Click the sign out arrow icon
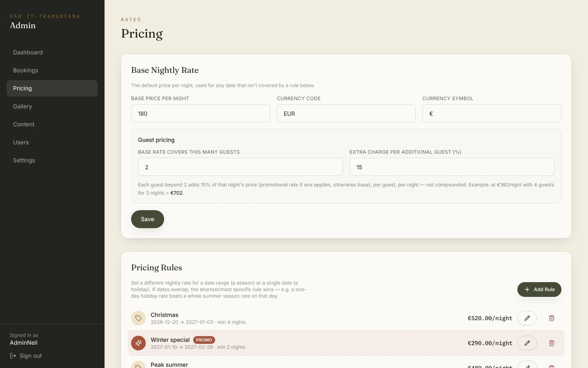Screen dimensions: 588x368 pyautogui.click(x=13, y=356)
